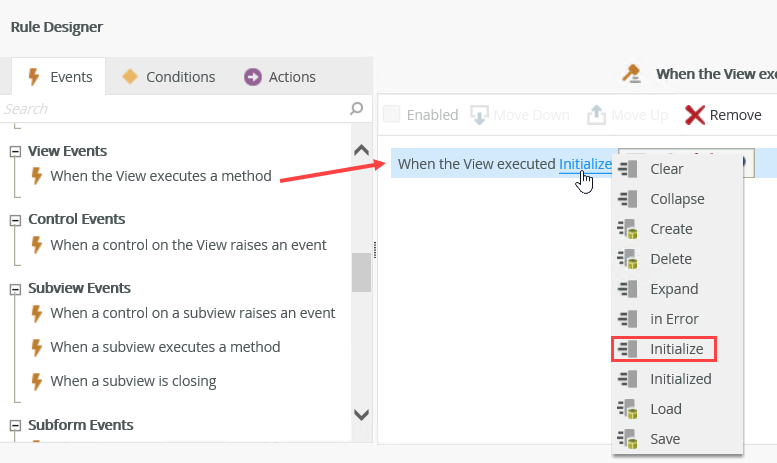This screenshot has height=463, width=777.
Task: Collapse the View Events group
Action: click(x=15, y=151)
